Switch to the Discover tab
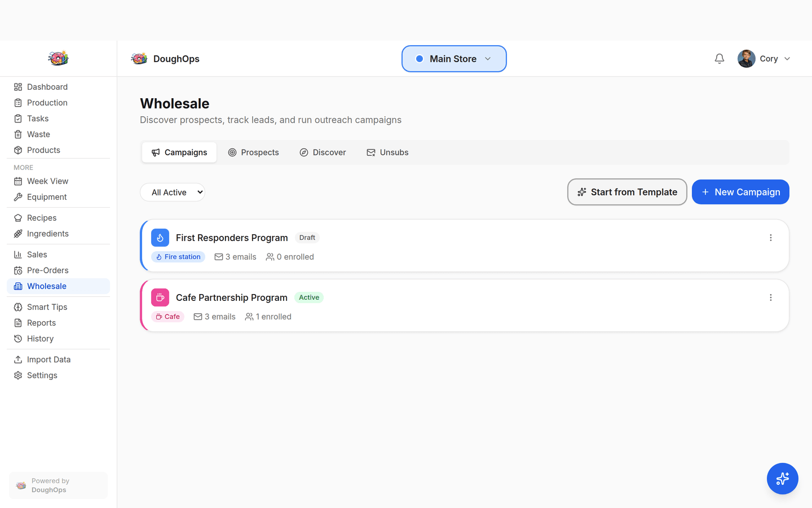 (x=323, y=152)
